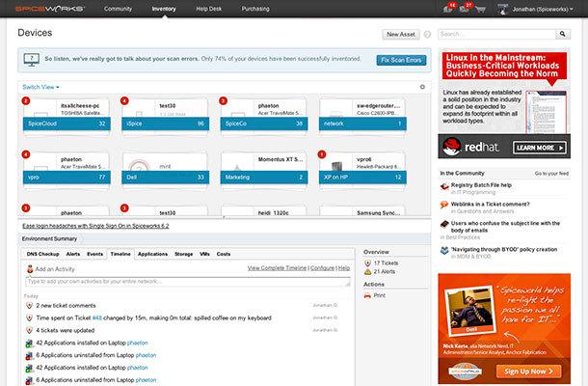Open the View Complete Timeline link

coord(277,268)
